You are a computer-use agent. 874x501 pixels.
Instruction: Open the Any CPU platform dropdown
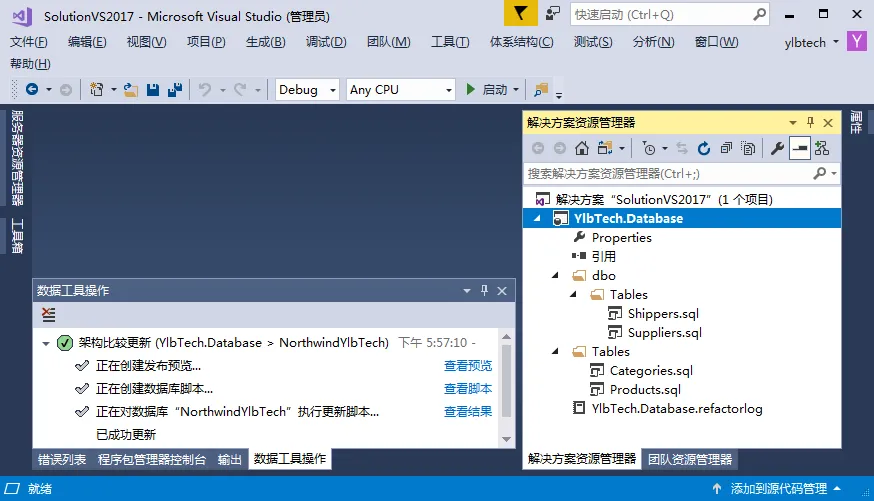tap(449, 90)
